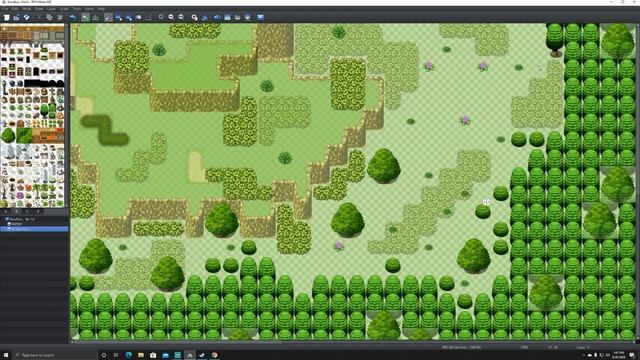Open Google Chrome from the taskbar
Image resolution: width=640 pixels, height=360 pixels.
214,355
